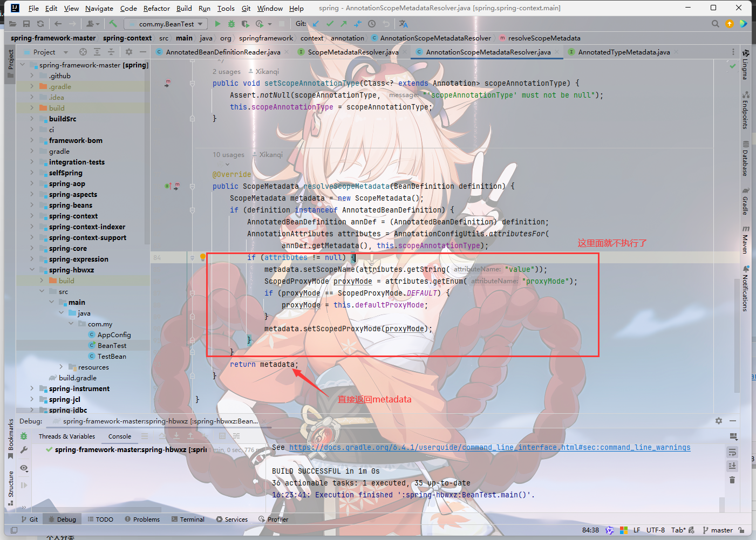
Task: Toggle the Project tool window stripe button
Action: (10, 65)
